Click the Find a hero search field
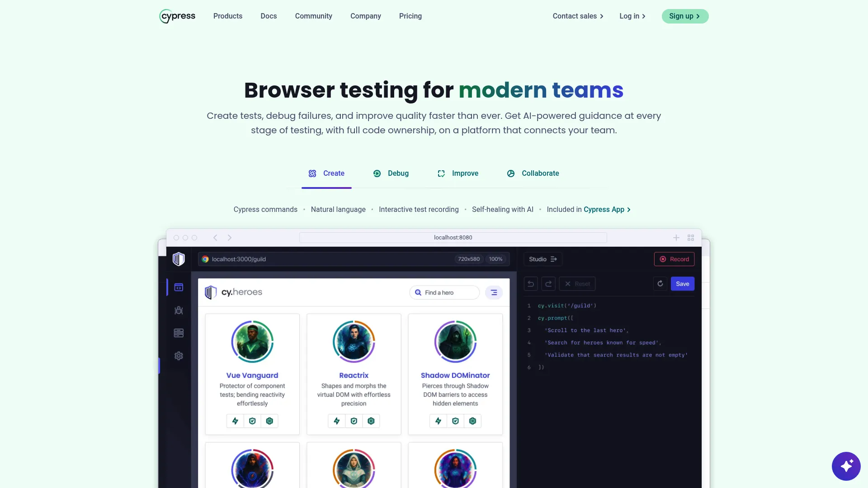Screen dimensions: 868x488 [x=444, y=293]
